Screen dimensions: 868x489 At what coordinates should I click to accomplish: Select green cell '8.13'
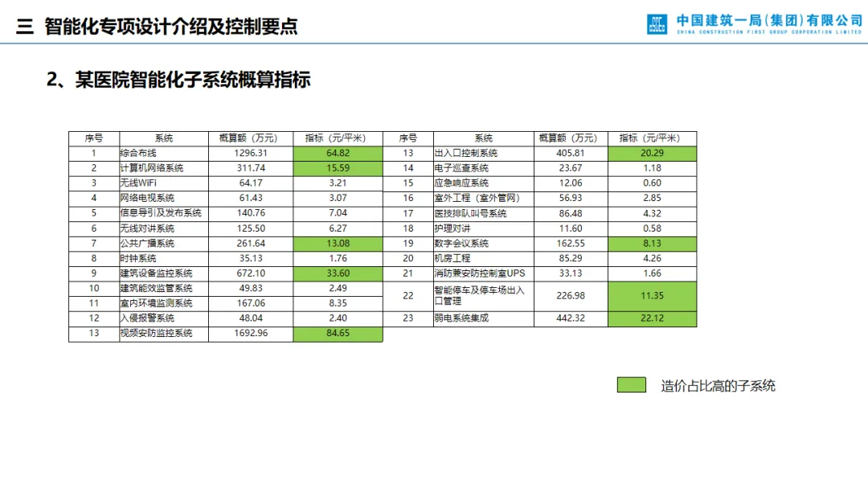(652, 244)
